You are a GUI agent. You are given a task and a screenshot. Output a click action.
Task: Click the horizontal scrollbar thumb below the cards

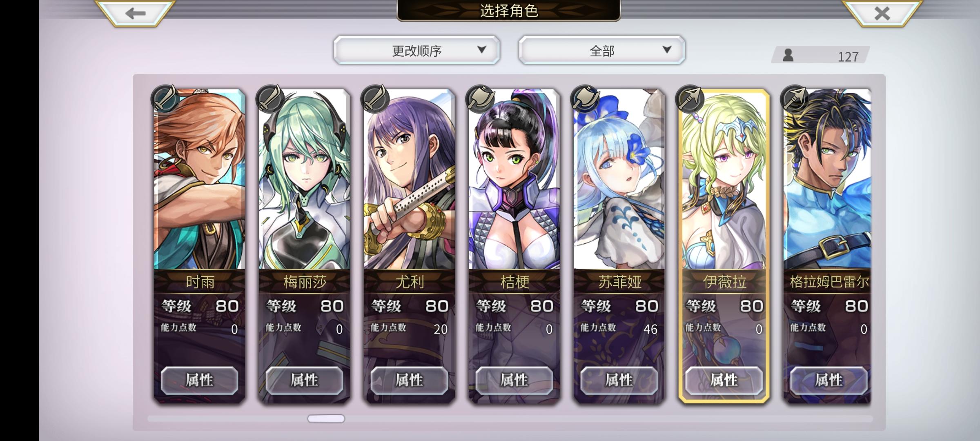point(326,419)
